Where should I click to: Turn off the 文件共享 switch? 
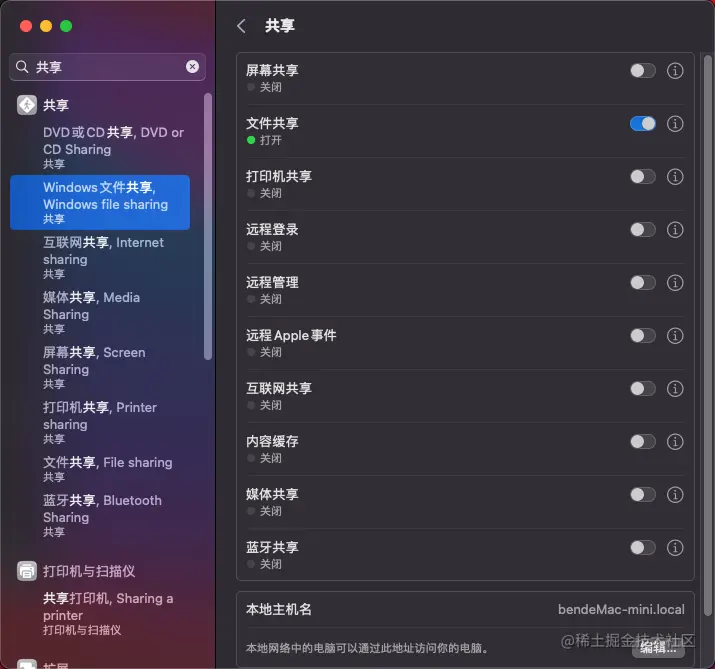point(643,124)
